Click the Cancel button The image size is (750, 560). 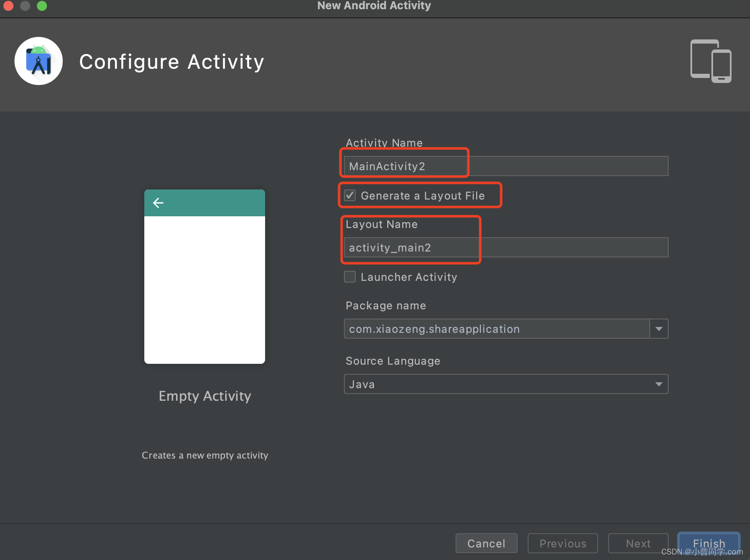point(486,543)
